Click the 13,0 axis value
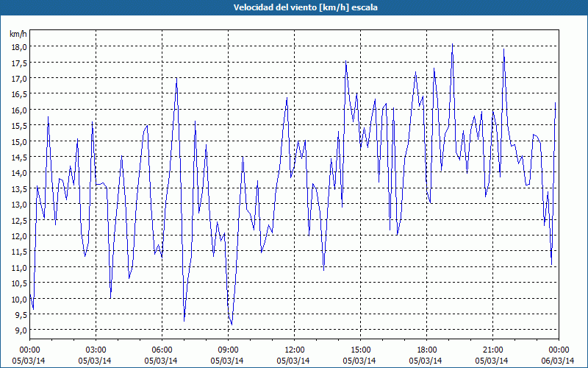 [x=20, y=205]
